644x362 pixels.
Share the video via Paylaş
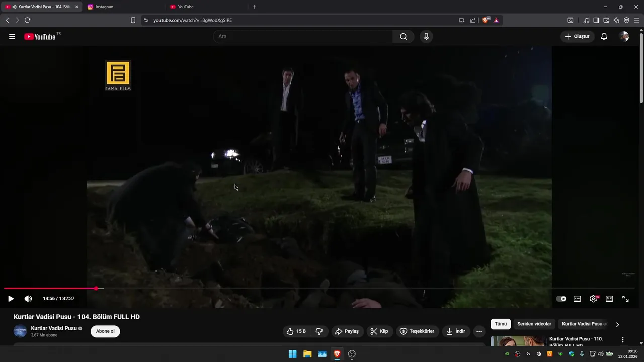click(347, 331)
